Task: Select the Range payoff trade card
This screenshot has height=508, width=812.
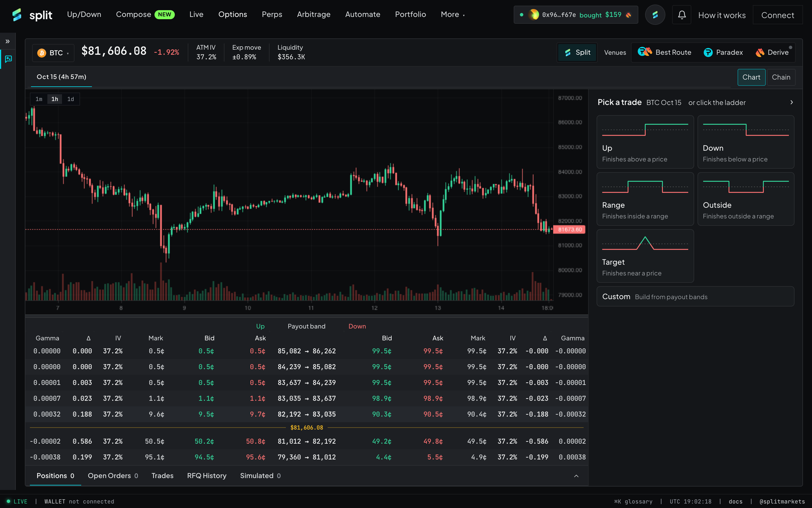Action: tap(645, 199)
